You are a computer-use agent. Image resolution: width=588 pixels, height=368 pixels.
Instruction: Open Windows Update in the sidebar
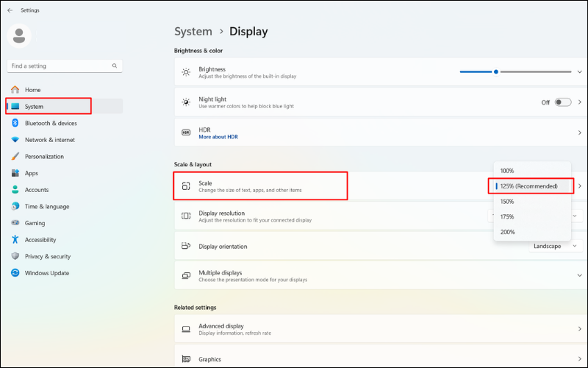[x=46, y=273]
